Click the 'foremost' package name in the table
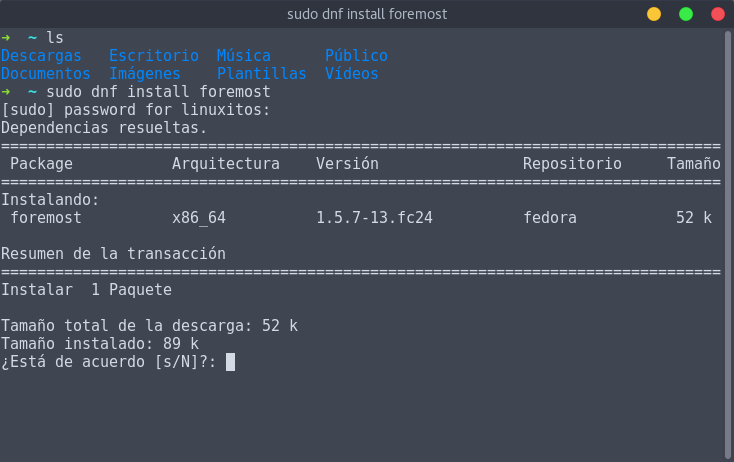This screenshot has width=734, height=462. tap(46, 218)
